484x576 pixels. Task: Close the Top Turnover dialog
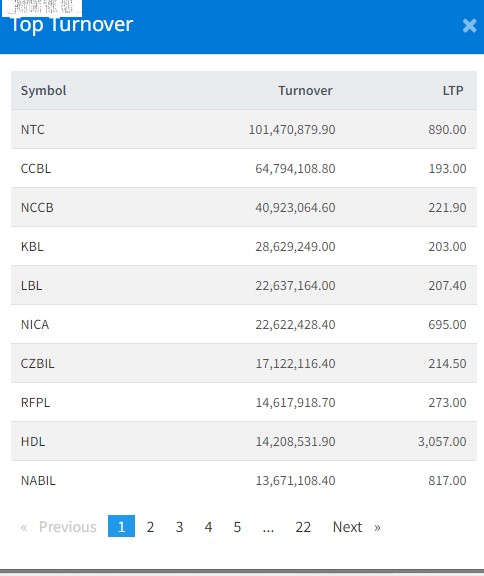pos(469,26)
